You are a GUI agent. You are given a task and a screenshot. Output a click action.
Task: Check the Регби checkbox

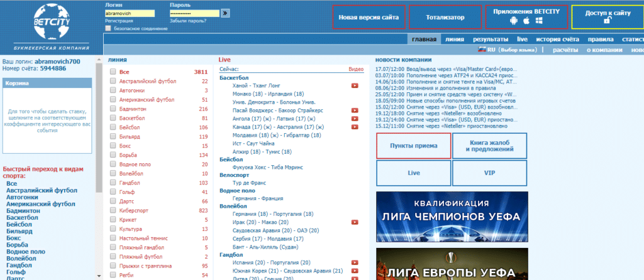(113, 275)
